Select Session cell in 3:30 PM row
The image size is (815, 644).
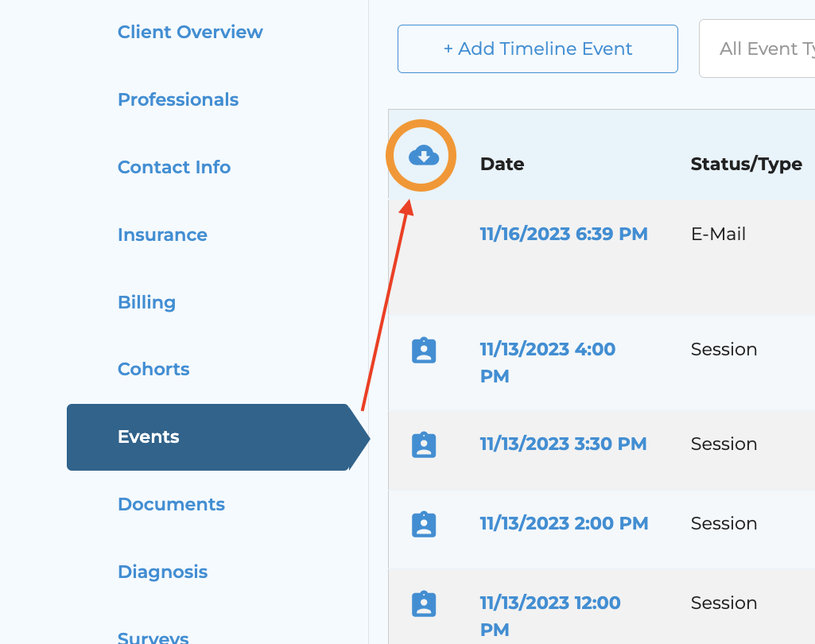pyautogui.click(x=724, y=444)
